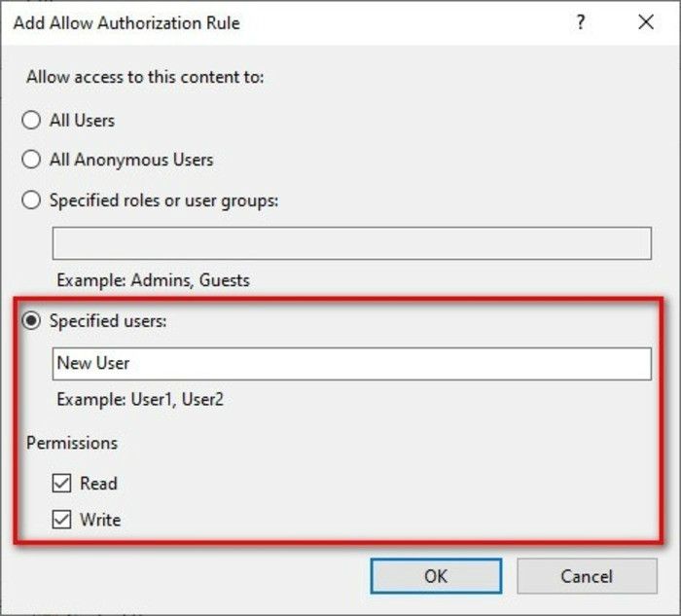Uncheck the Read permission checkbox

(x=62, y=483)
